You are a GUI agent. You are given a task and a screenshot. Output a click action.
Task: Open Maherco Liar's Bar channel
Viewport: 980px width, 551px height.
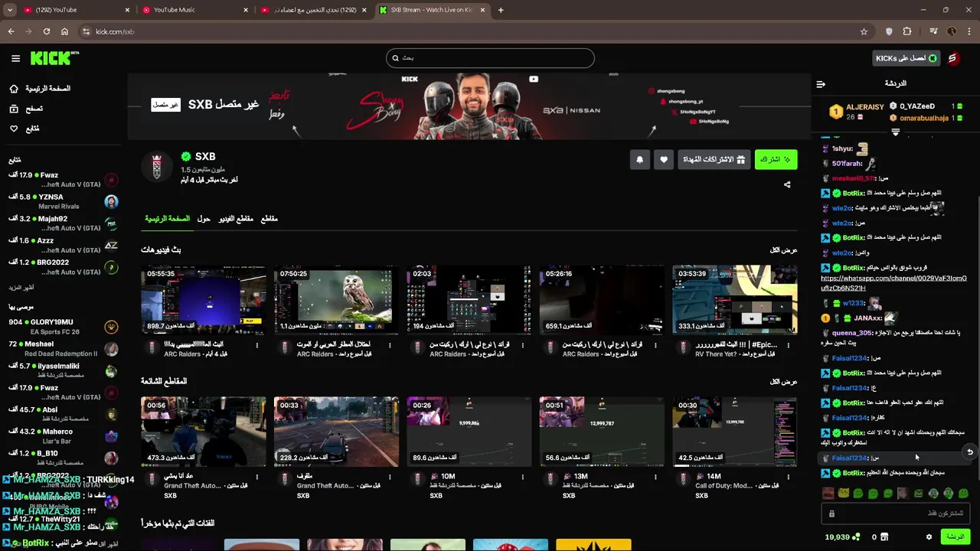(x=64, y=436)
